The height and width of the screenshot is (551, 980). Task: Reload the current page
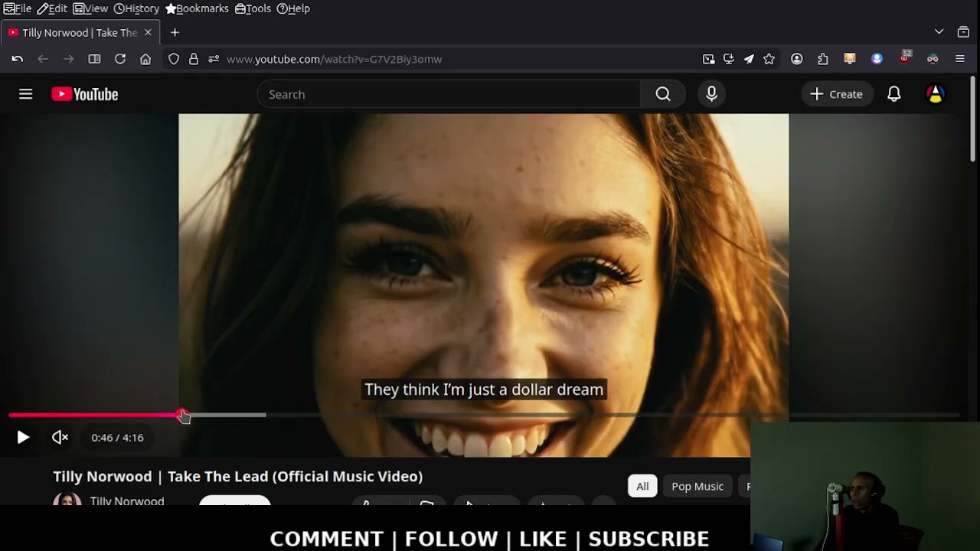(x=120, y=59)
